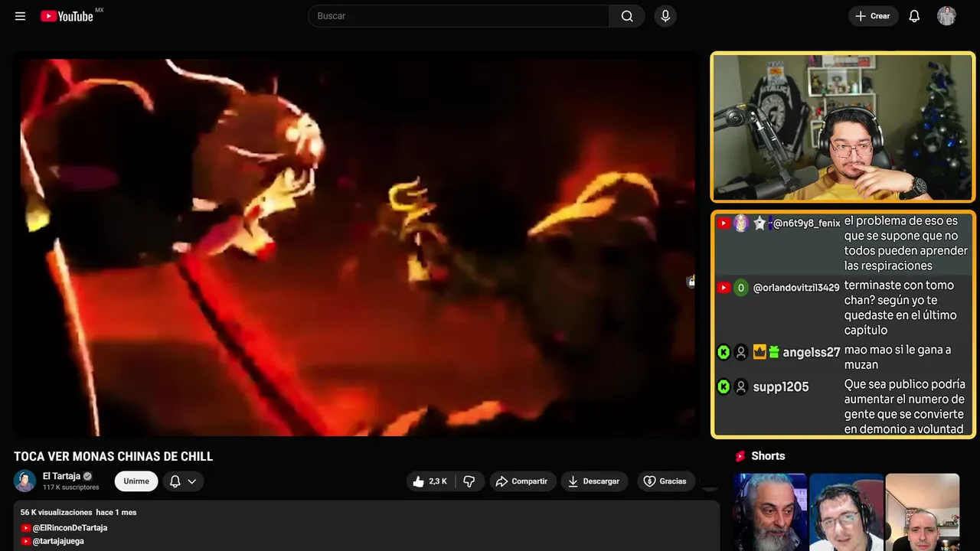The width and height of the screenshot is (980, 551).
Task: Click the Compartir share button
Action: coord(522,481)
